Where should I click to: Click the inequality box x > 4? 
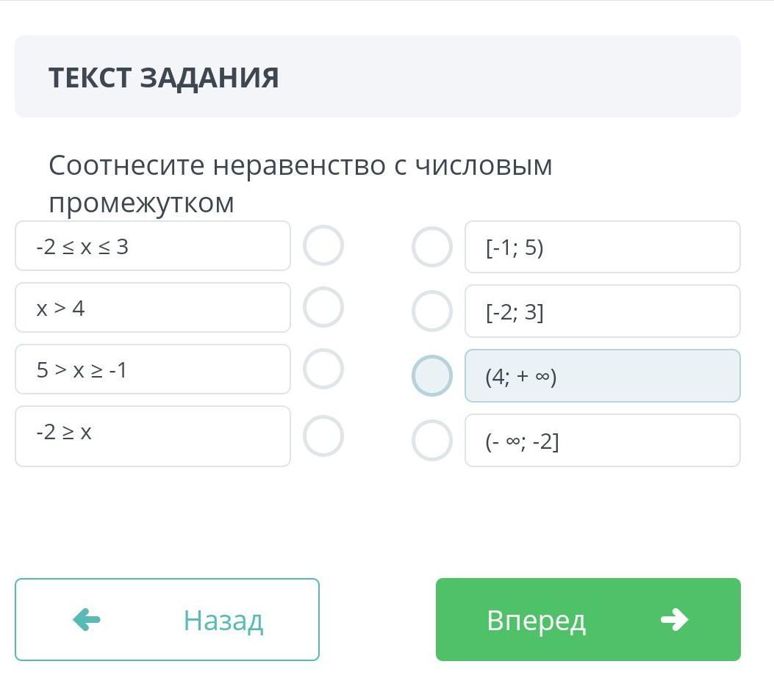coord(153,308)
